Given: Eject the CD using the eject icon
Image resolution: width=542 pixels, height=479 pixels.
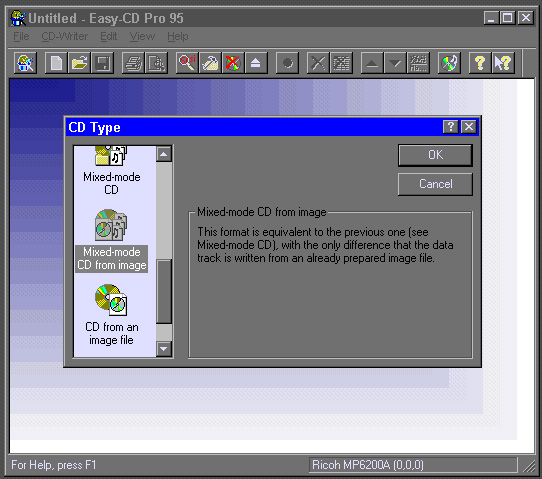Looking at the screenshot, I should 256,63.
